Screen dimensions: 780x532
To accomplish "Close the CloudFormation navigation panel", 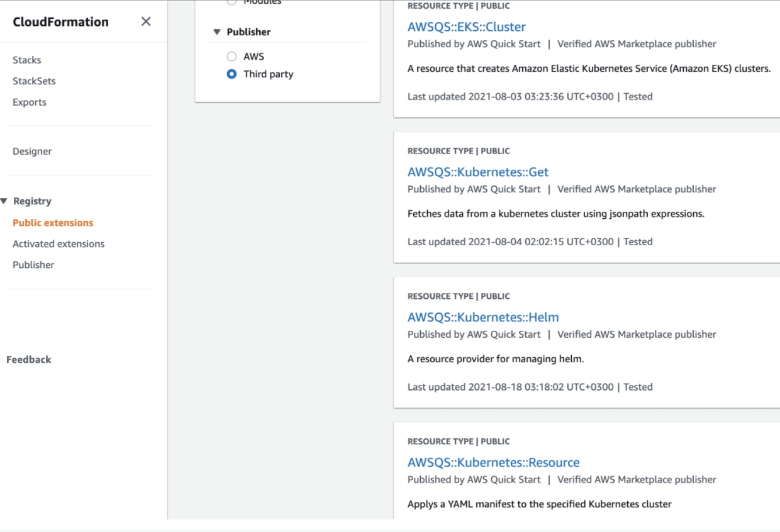I will click(x=145, y=21).
